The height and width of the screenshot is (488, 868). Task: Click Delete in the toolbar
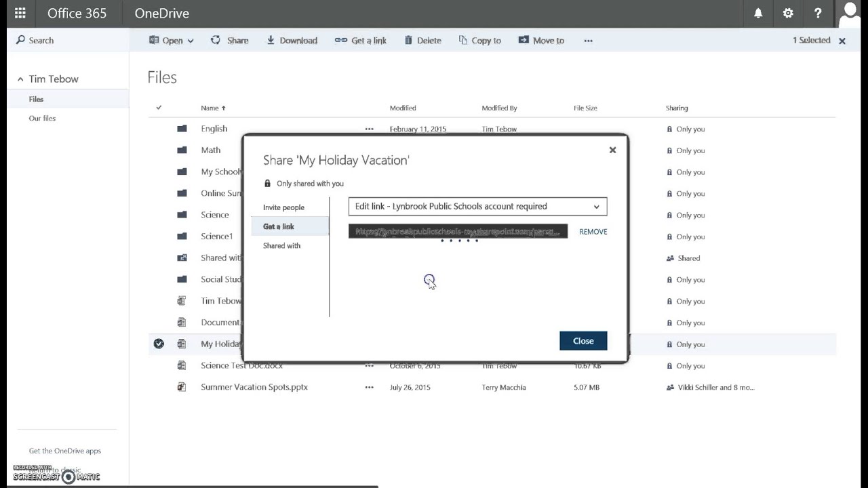coord(423,41)
